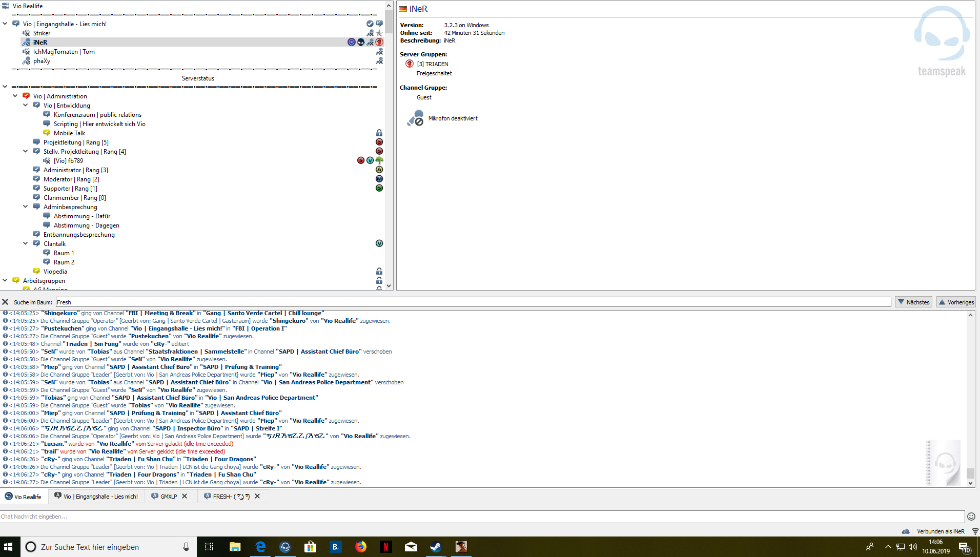The width and height of the screenshot is (980, 557).
Task: Click the star badge on Striker row
Action: (x=379, y=33)
